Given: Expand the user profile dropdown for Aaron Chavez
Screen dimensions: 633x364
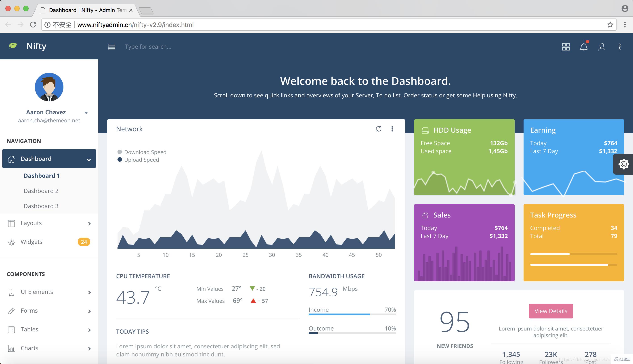Looking at the screenshot, I should click(x=86, y=113).
